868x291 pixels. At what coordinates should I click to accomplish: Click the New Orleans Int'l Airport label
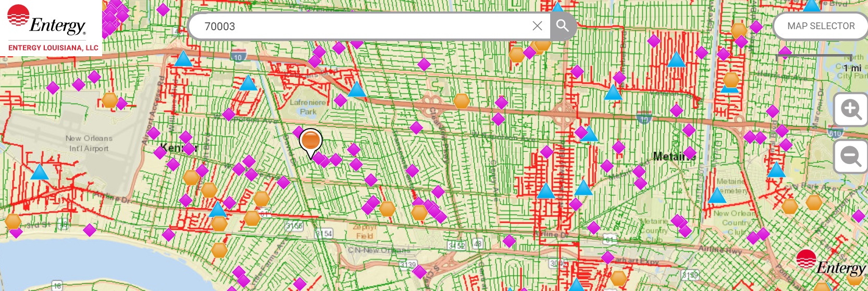pos(89,143)
